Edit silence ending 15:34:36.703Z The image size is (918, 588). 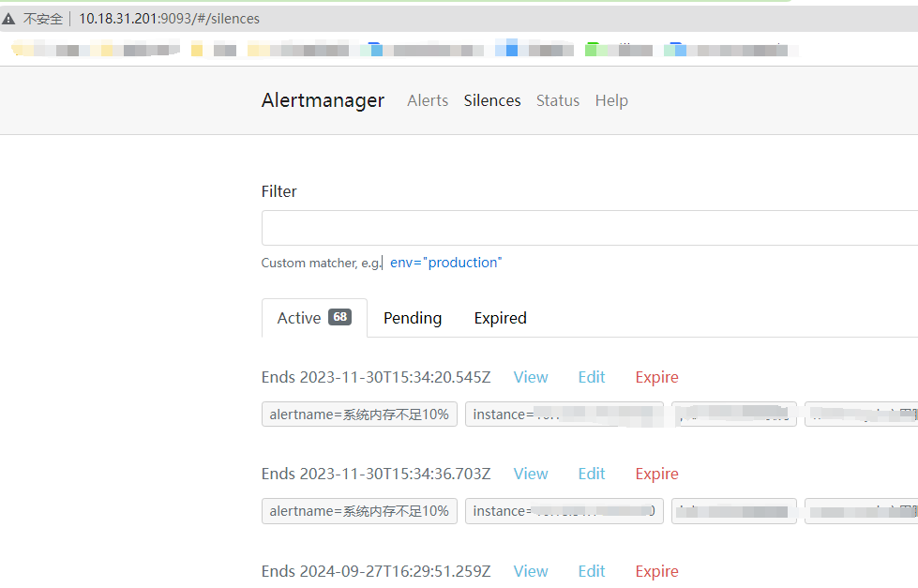pyautogui.click(x=592, y=474)
